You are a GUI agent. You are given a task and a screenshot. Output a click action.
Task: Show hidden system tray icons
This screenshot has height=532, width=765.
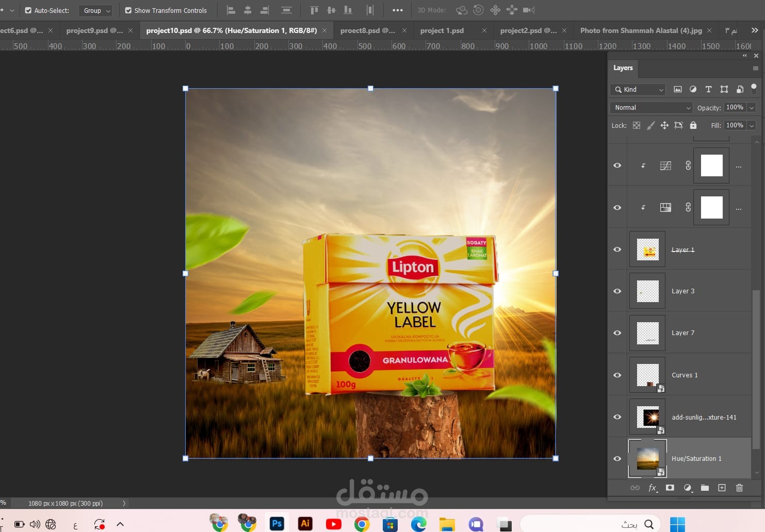[120, 524]
